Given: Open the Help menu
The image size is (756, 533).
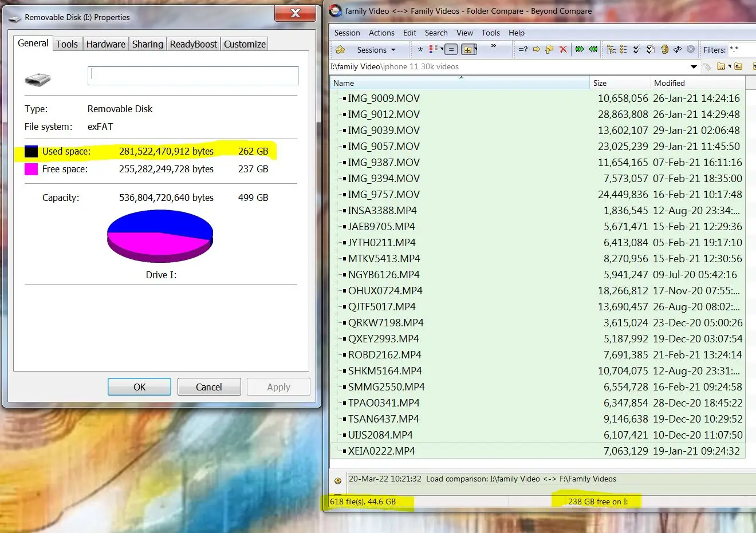Looking at the screenshot, I should pos(517,33).
